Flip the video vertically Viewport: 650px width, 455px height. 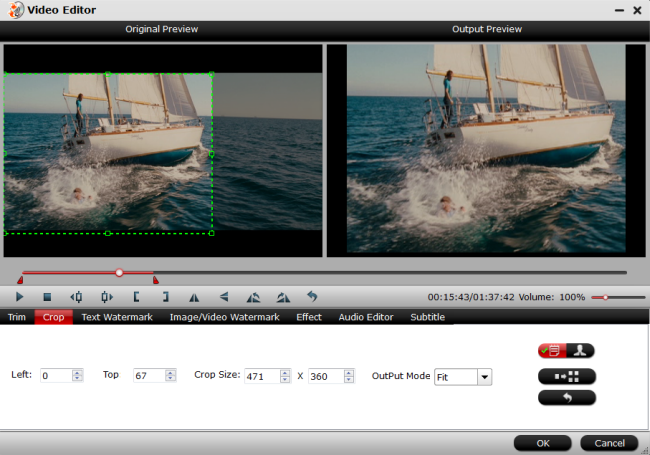click(224, 297)
